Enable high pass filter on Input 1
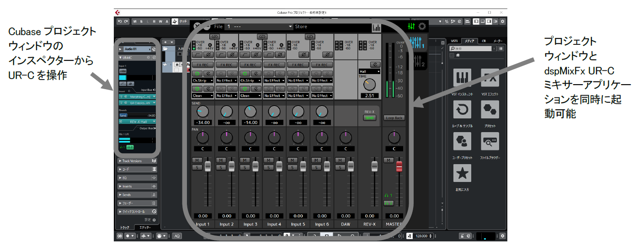This screenshot has width=644, height=251. pos(197,54)
